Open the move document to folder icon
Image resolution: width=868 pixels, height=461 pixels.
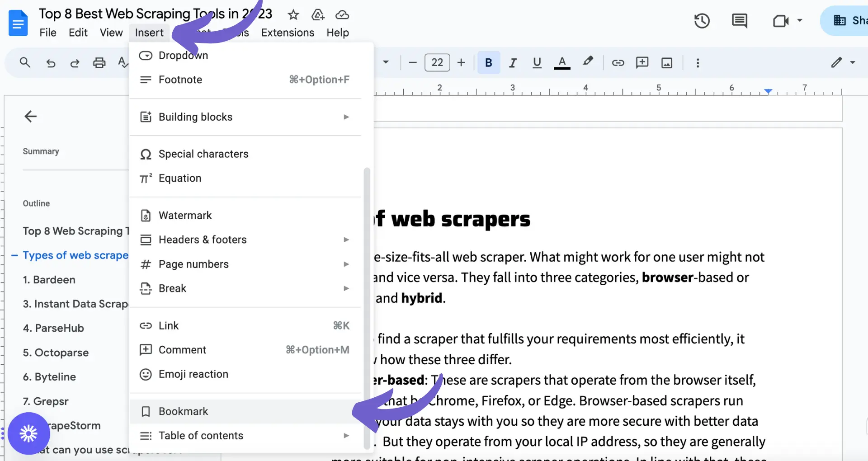coord(318,15)
